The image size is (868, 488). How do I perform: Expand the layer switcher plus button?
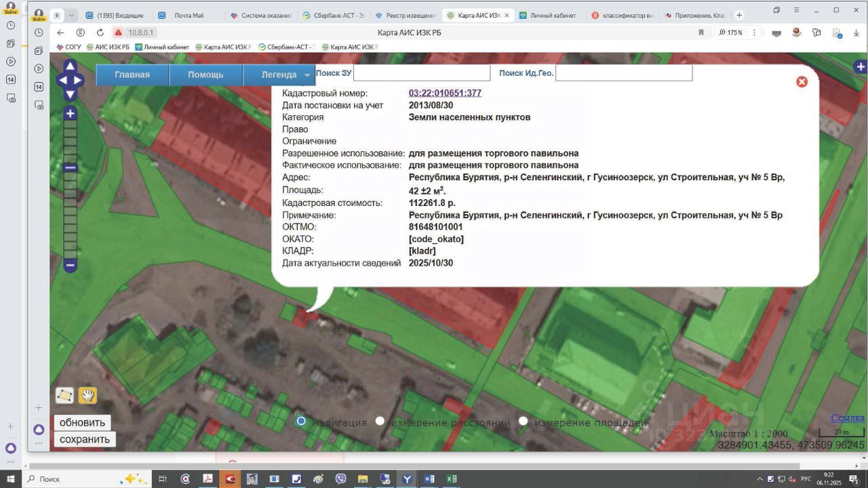861,66
